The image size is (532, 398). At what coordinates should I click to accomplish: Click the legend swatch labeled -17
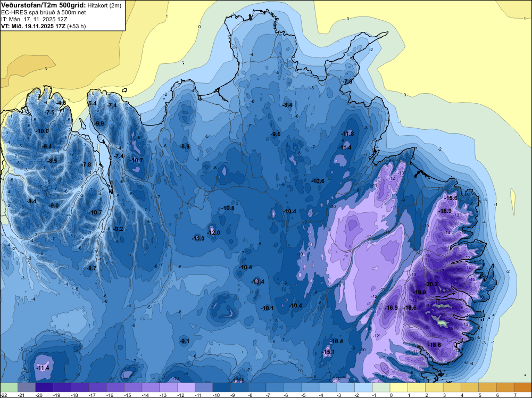coord(97,387)
